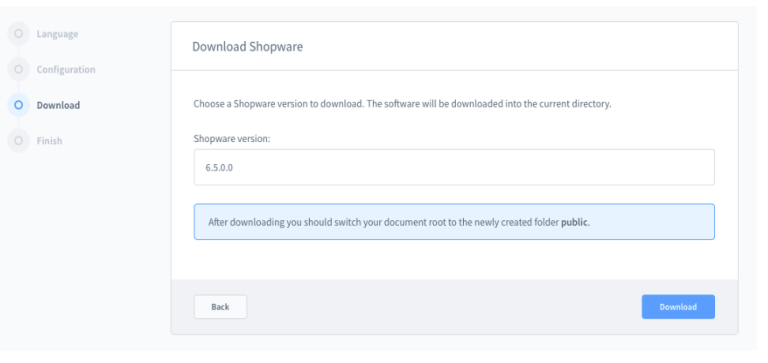This screenshot has width=768, height=363.
Task: Click the 'Shopware version:' label
Action: coord(232,139)
